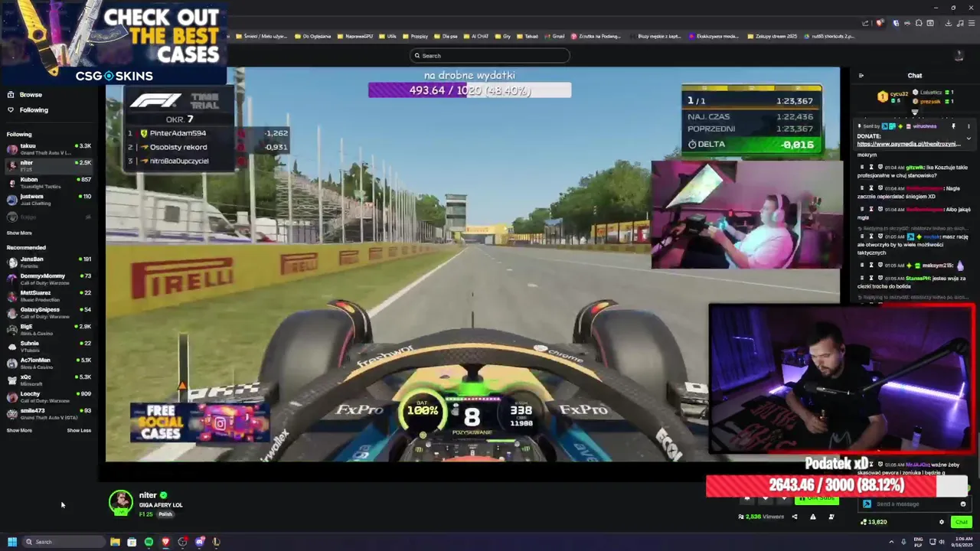Open the viewer list icon beside report
Viewport: 980px width, 551px height.
pyautogui.click(x=831, y=517)
